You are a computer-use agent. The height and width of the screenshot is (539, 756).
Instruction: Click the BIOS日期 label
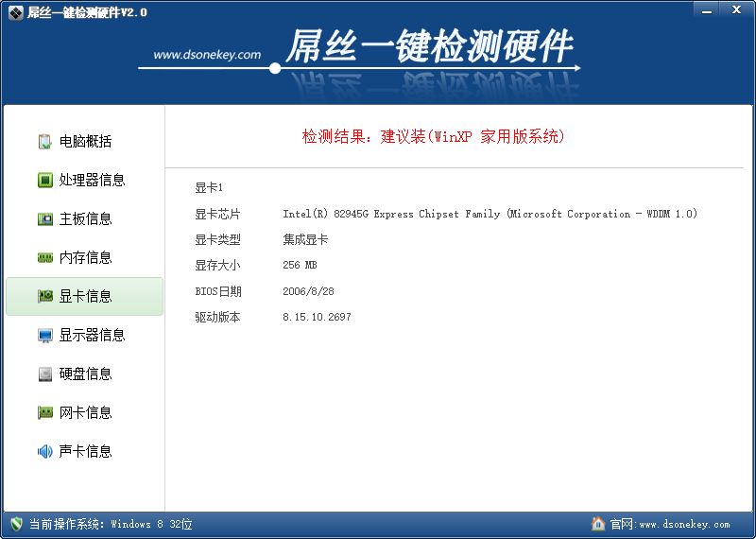click(218, 291)
